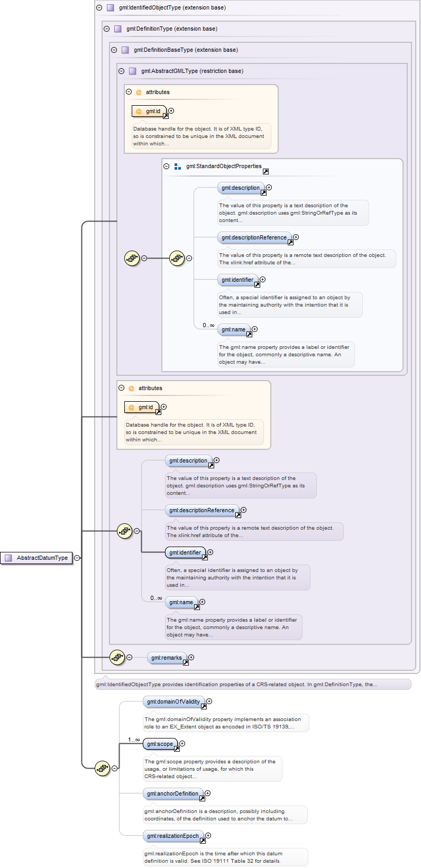Collapse the gml:DefinitionType section
This screenshot has height=868, width=421.
(106, 29)
